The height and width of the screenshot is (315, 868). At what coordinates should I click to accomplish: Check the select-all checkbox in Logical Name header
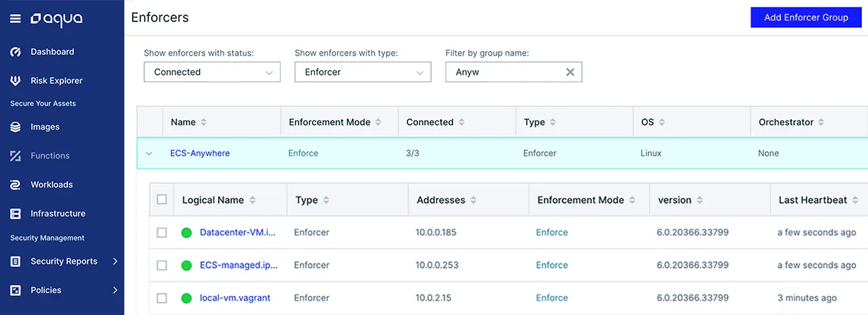[x=162, y=199]
